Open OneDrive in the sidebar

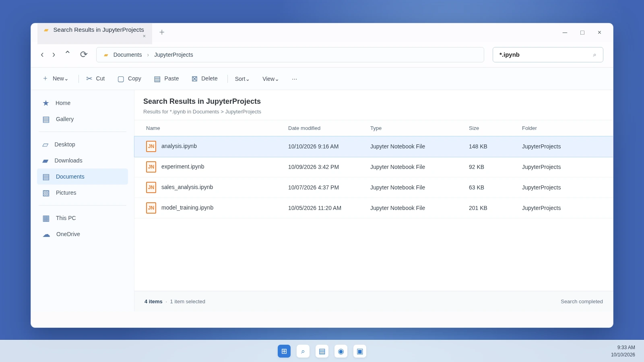pyautogui.click(x=83, y=234)
